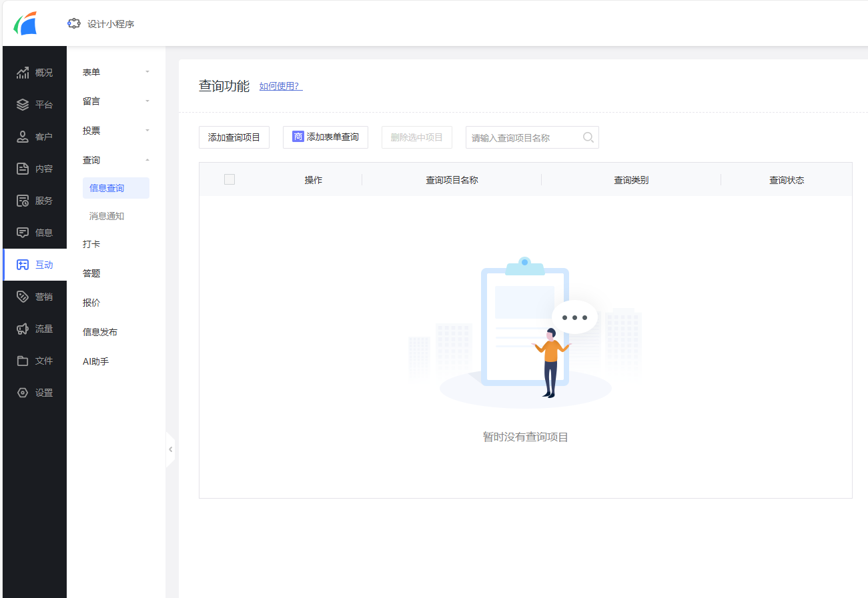Open the 如何使用? help link
Screen dimensions: 868x598
click(x=280, y=86)
